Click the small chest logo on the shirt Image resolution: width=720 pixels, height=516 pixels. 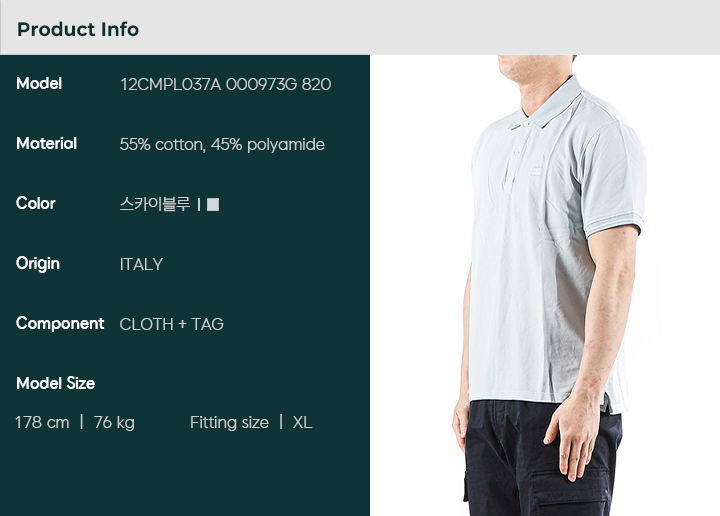tap(536, 171)
